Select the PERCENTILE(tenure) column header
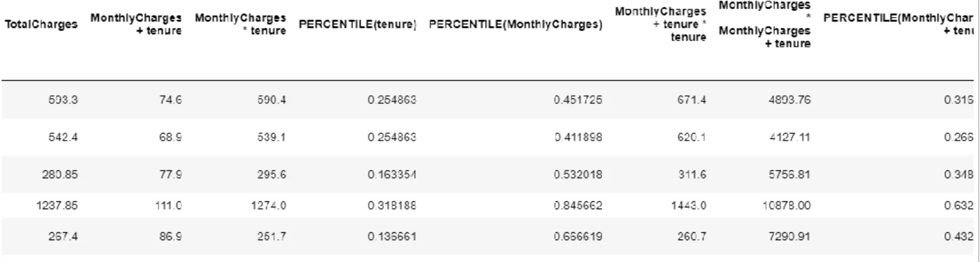980x262 pixels. point(358,25)
